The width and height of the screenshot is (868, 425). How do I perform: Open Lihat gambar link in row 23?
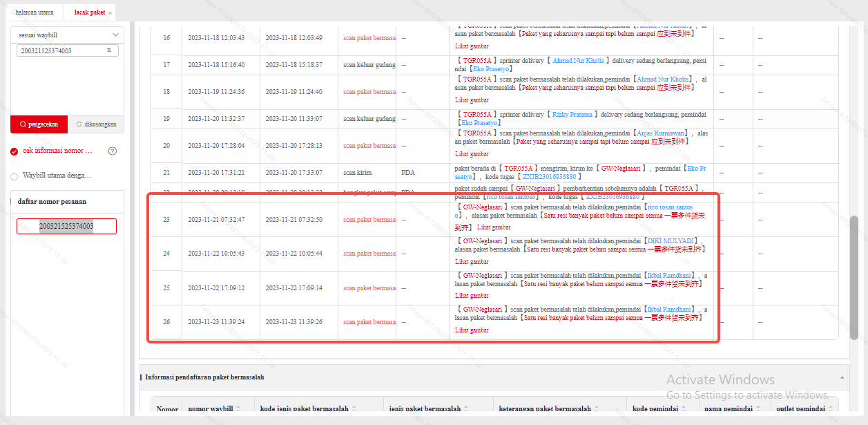494,227
